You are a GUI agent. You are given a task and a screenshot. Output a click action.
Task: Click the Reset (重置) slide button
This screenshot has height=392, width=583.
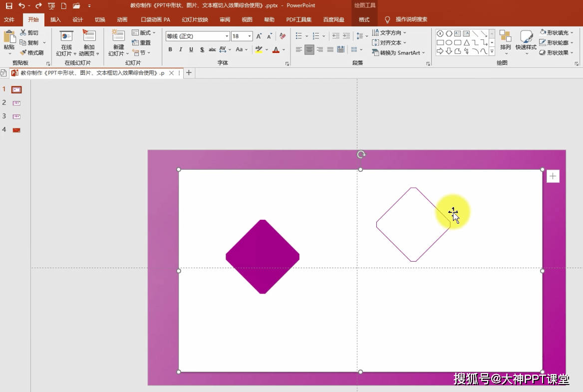(x=142, y=42)
